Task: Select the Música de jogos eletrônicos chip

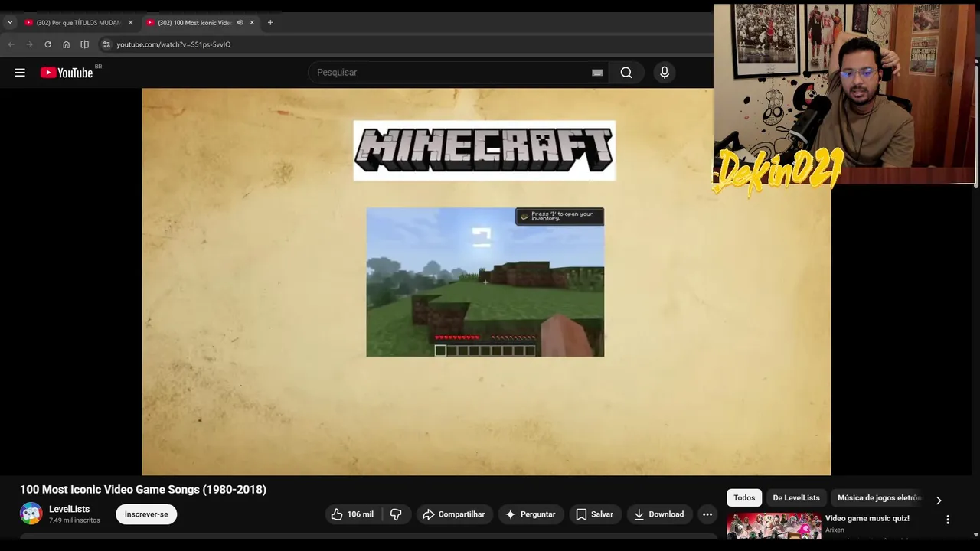Action: (879, 498)
